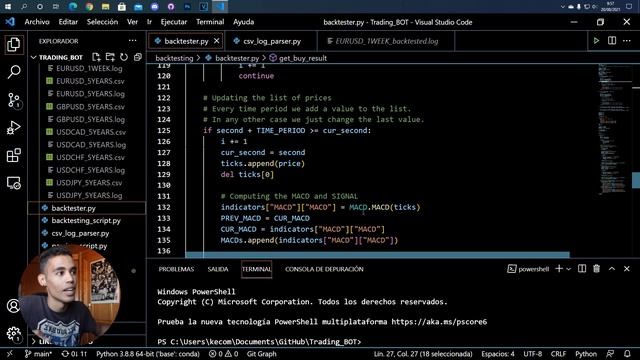The width and height of the screenshot is (640, 360).
Task: Open the Archivo menu
Action: click(x=37, y=22)
